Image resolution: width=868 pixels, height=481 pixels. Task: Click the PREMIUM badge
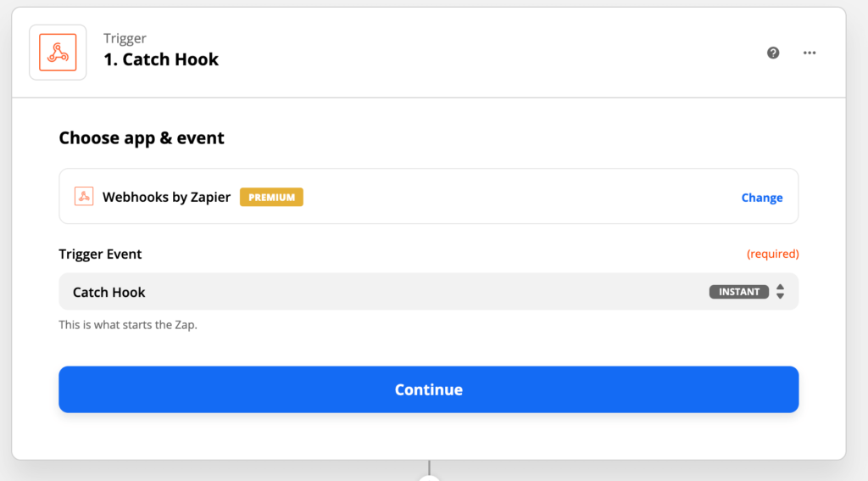tap(271, 197)
